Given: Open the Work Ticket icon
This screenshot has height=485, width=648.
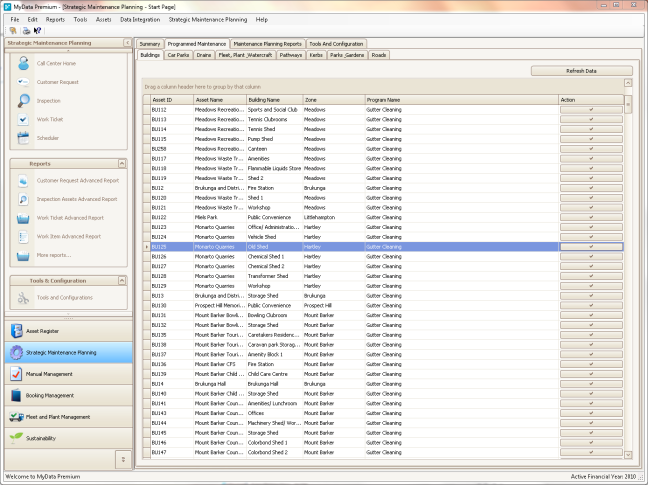Looking at the screenshot, I should 24,120.
